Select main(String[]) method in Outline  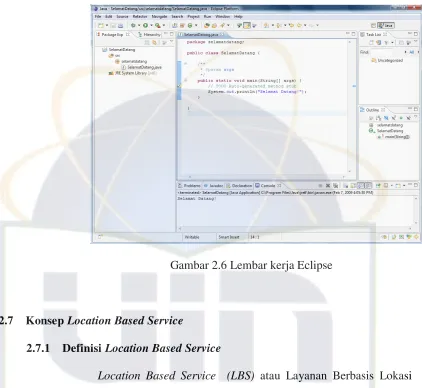[x=394, y=137]
